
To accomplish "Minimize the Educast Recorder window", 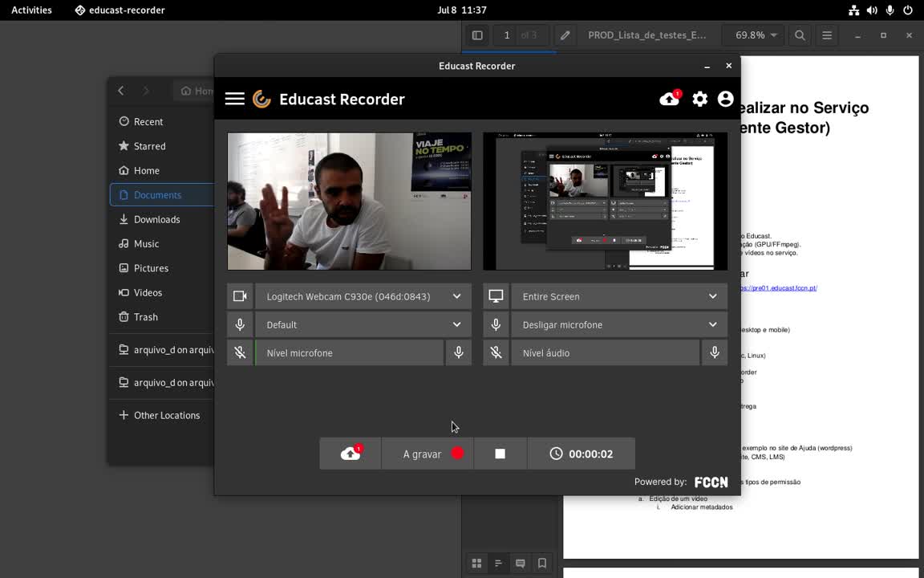I will coord(707,66).
